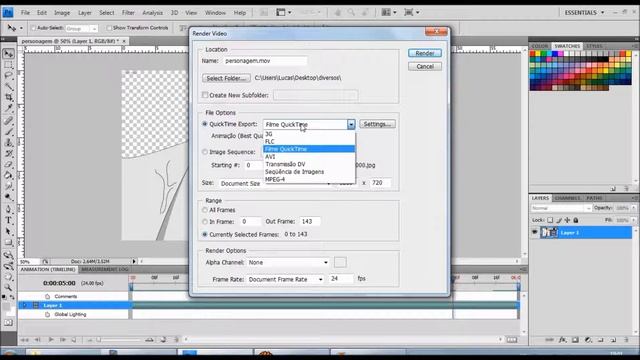Select the Eyedropper tool
This screenshot has height=360, width=640.
tap(8, 108)
